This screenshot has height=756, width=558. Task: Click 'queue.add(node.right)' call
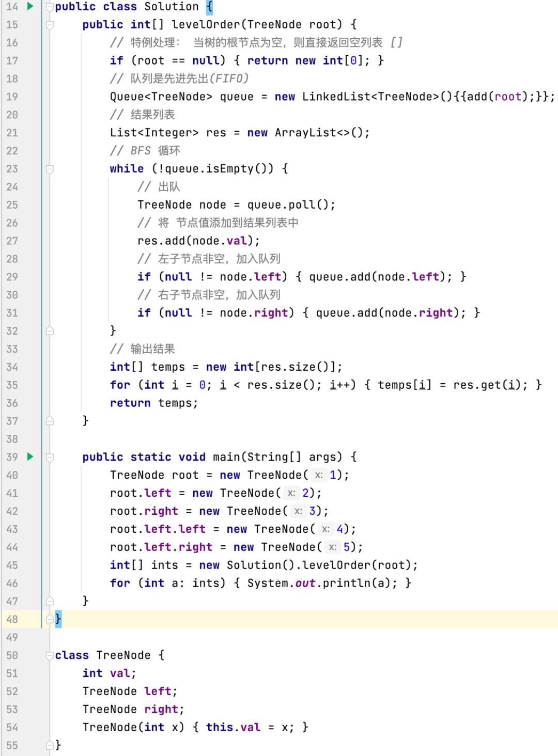(388, 313)
